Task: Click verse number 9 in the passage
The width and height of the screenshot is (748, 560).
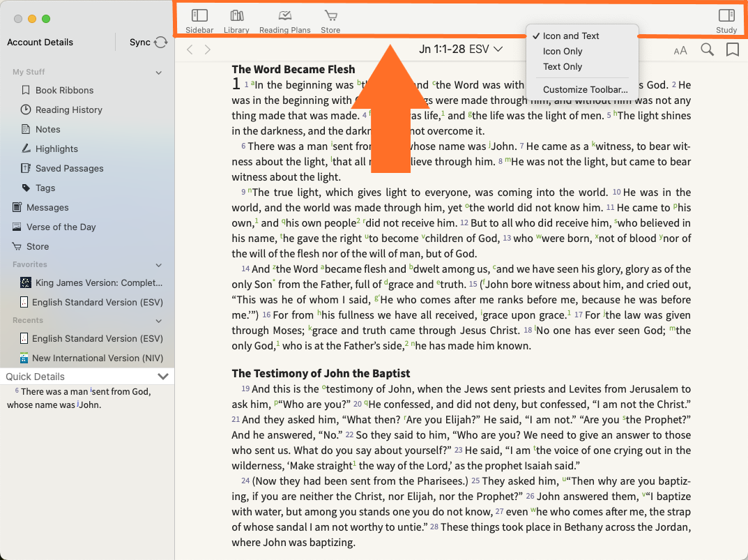Action: tap(243, 192)
